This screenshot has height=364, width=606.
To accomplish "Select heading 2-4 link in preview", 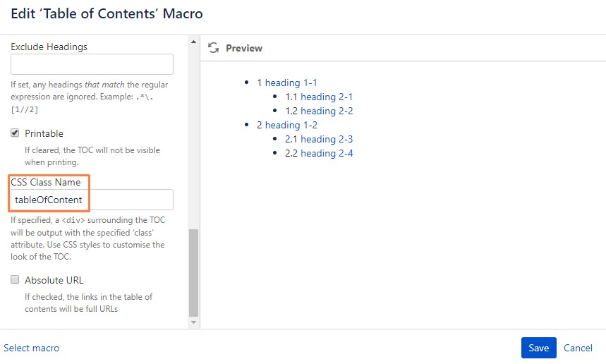I will click(327, 153).
